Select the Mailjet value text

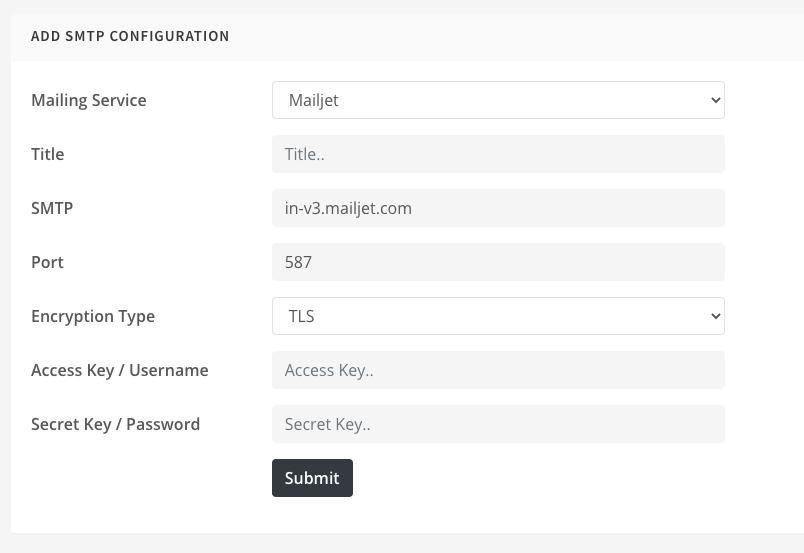coord(314,101)
